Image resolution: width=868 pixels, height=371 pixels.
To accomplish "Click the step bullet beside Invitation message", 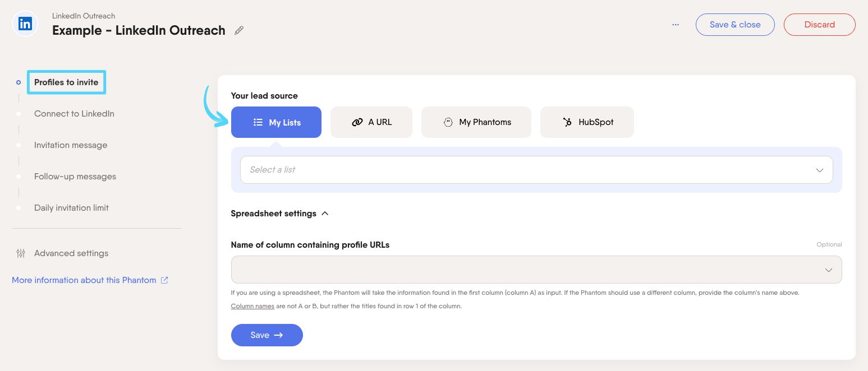I will point(19,145).
